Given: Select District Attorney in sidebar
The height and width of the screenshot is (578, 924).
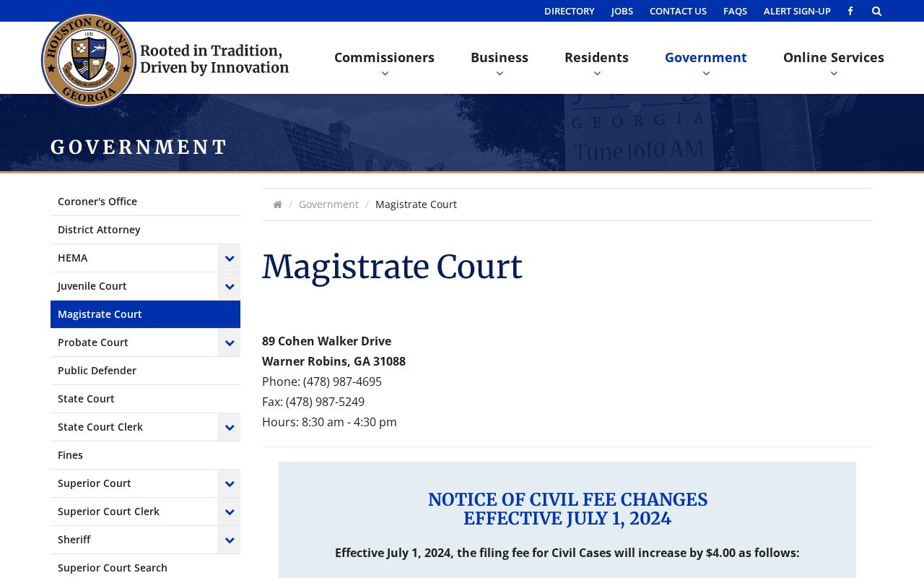Looking at the screenshot, I should [145, 230].
